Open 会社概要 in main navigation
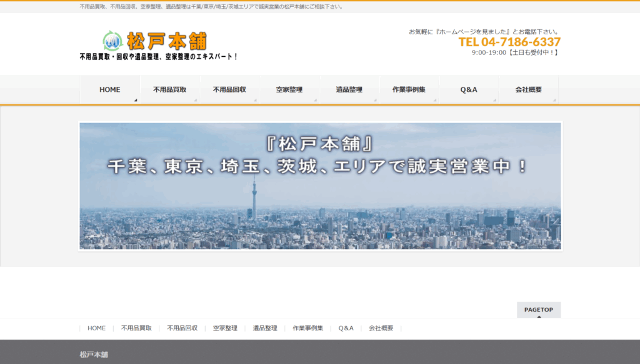 point(528,90)
